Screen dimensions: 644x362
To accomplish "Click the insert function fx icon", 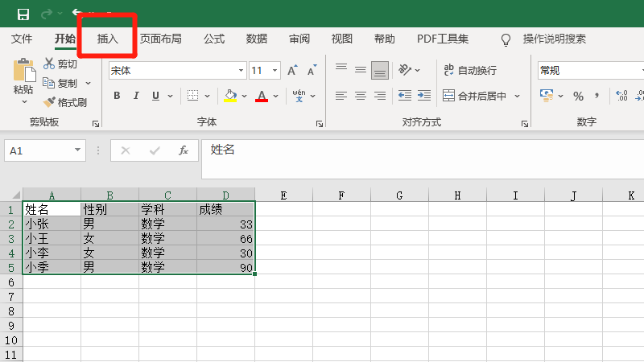I will click(x=184, y=150).
